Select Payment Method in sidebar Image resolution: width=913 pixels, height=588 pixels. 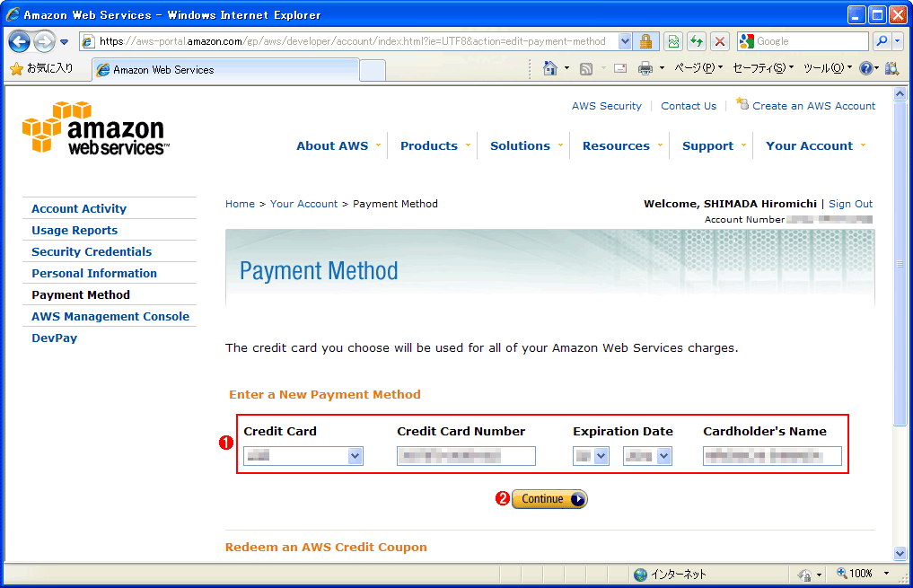tap(81, 294)
